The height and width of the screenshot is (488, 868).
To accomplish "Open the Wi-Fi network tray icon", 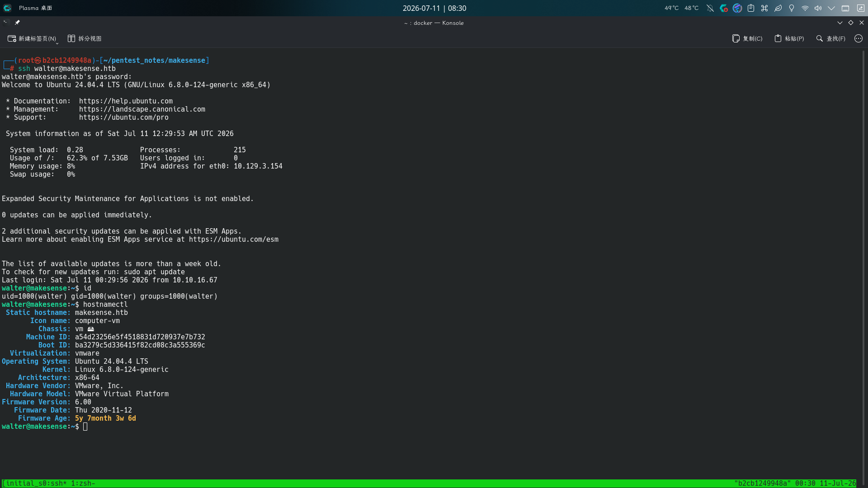I will (x=805, y=8).
